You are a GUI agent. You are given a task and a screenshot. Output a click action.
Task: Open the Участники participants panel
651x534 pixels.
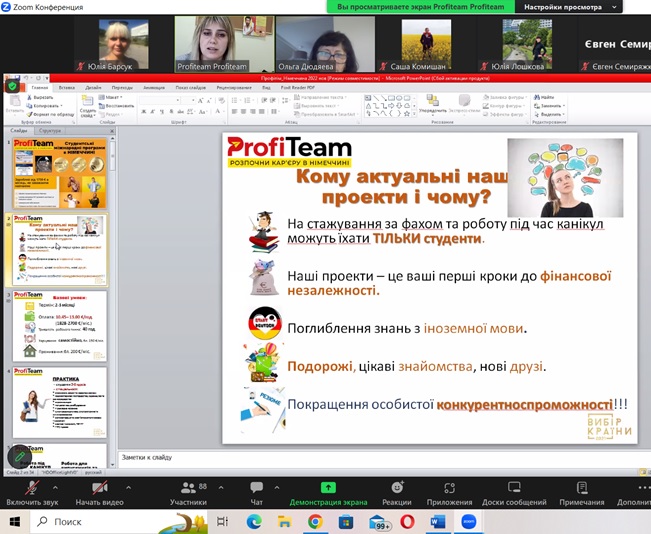[188, 494]
